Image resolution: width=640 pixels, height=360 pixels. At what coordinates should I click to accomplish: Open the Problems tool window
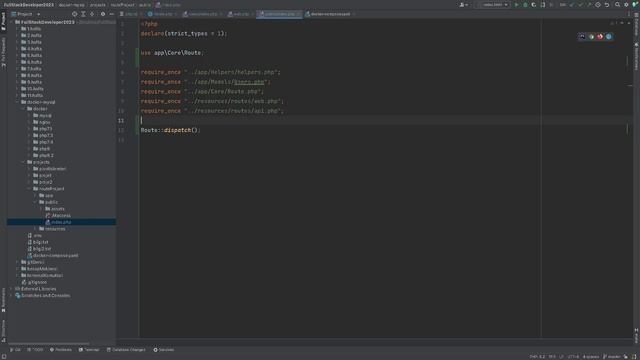point(60,350)
